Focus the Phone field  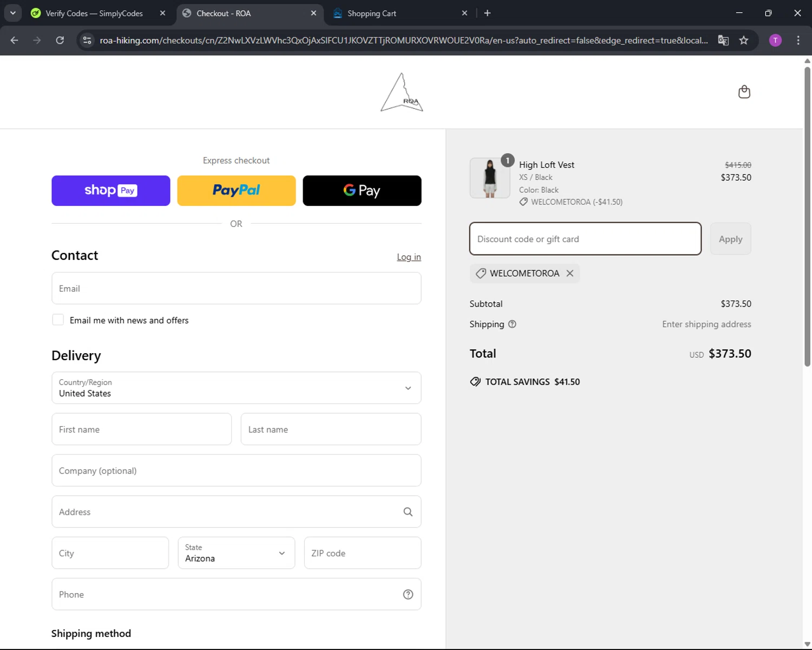tap(237, 594)
